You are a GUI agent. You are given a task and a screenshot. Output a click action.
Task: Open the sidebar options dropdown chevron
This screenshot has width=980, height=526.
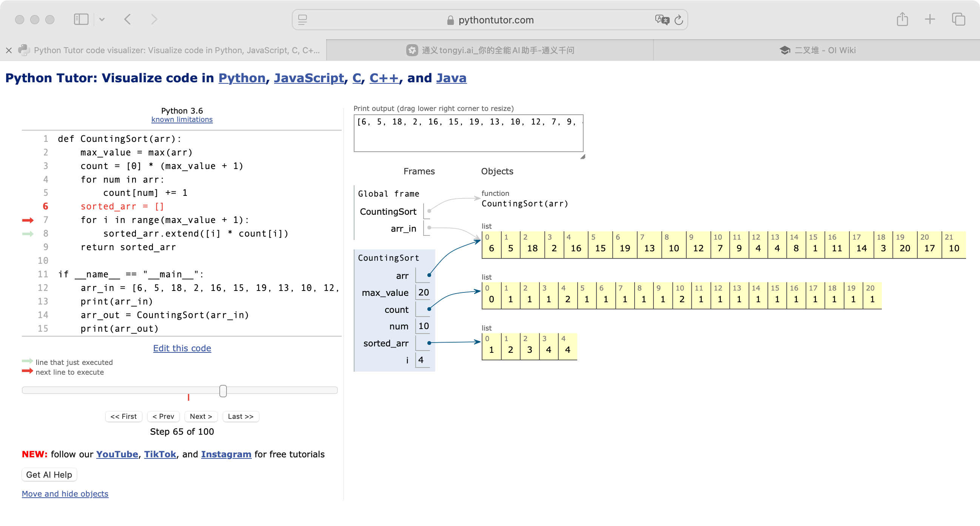102,19
